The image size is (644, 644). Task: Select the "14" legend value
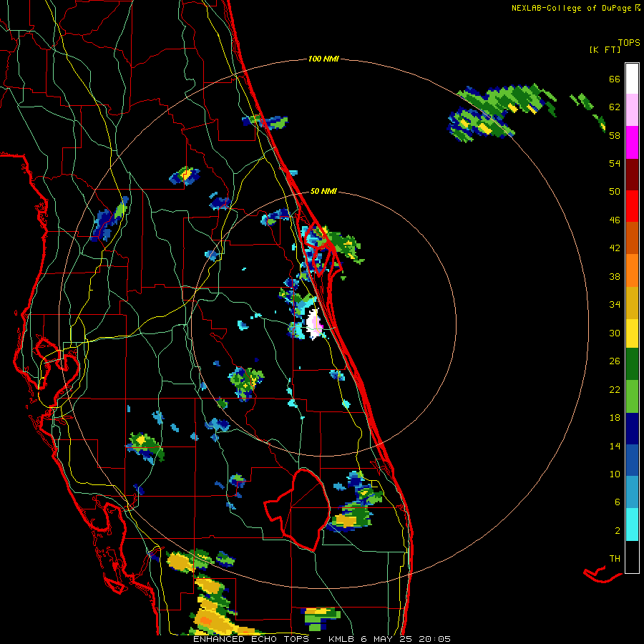pos(615,446)
